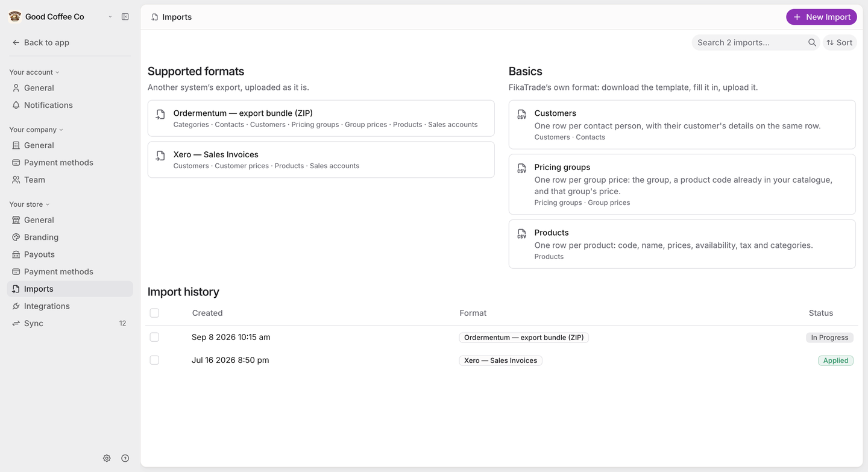Click the Branding palette icon
The height and width of the screenshot is (472, 868).
16,238
